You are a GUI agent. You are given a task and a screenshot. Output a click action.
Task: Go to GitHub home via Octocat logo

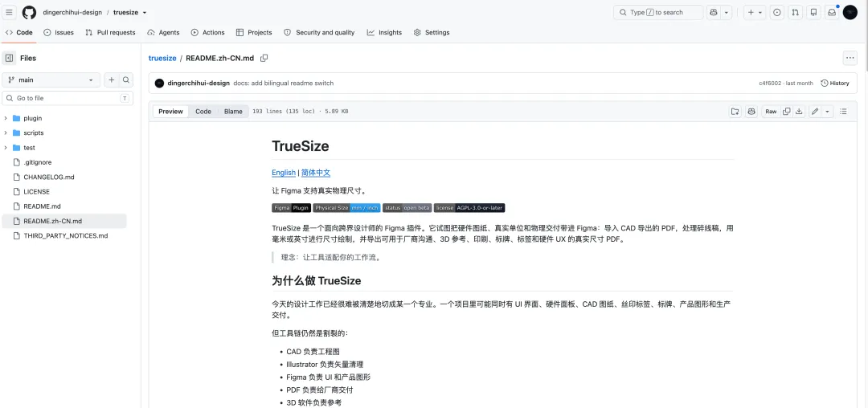29,12
